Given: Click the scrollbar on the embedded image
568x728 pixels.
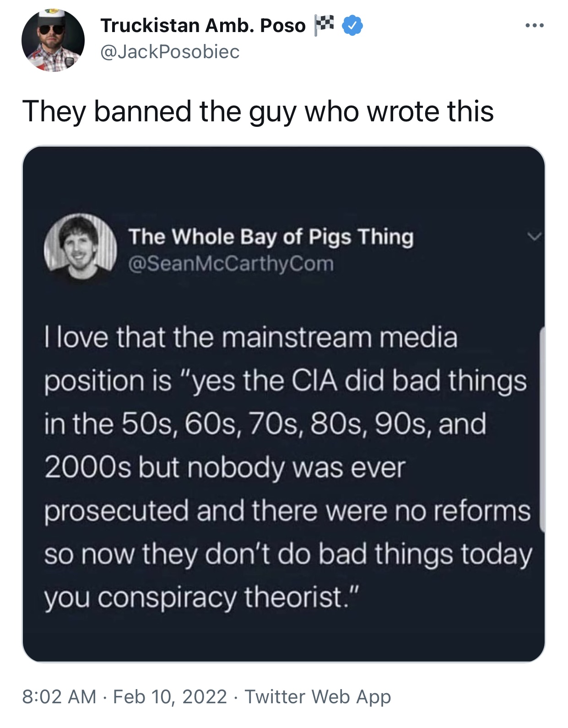Looking at the screenshot, I should coord(542,429).
